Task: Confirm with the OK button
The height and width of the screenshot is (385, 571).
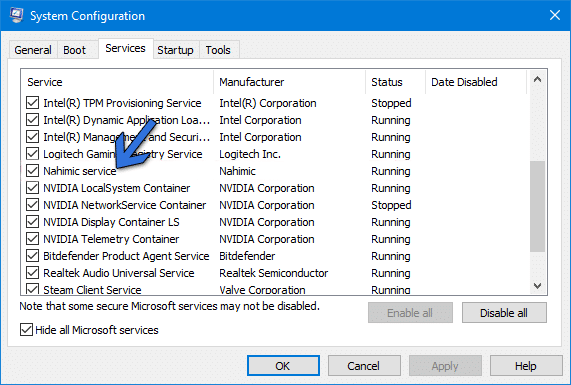Action: 283,366
